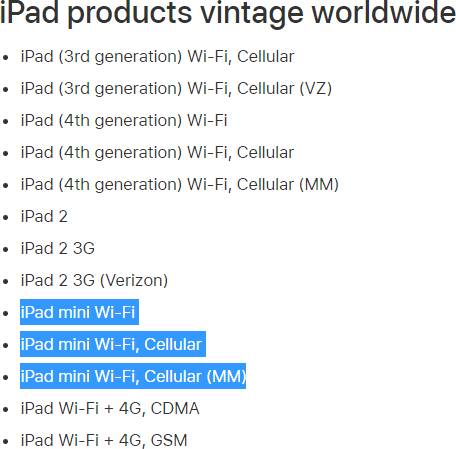
Task: Click 'iPad (4th generation) Wi-Fi, Cellular (MM)' item
Action: 180,184
